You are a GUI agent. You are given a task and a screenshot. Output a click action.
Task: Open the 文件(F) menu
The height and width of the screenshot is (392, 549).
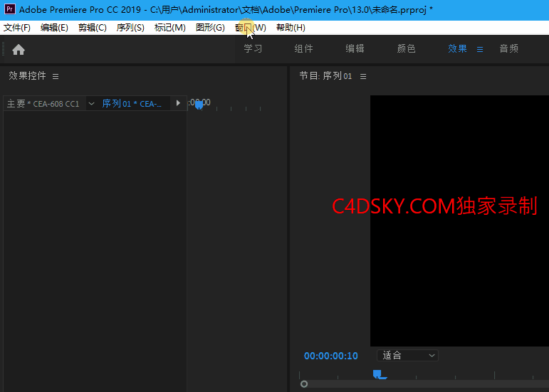click(17, 28)
